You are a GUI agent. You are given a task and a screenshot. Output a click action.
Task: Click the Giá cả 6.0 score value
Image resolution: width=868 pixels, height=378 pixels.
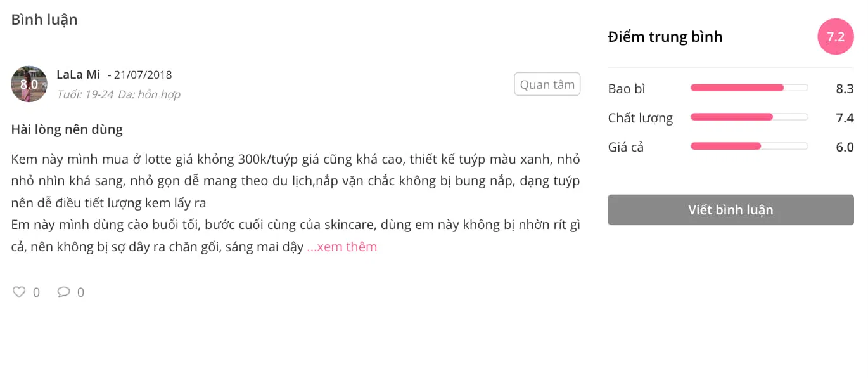pyautogui.click(x=845, y=147)
